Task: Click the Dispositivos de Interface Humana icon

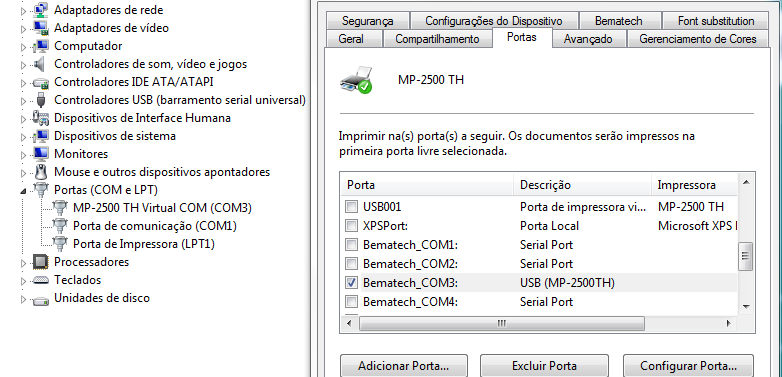Action: coord(40,118)
